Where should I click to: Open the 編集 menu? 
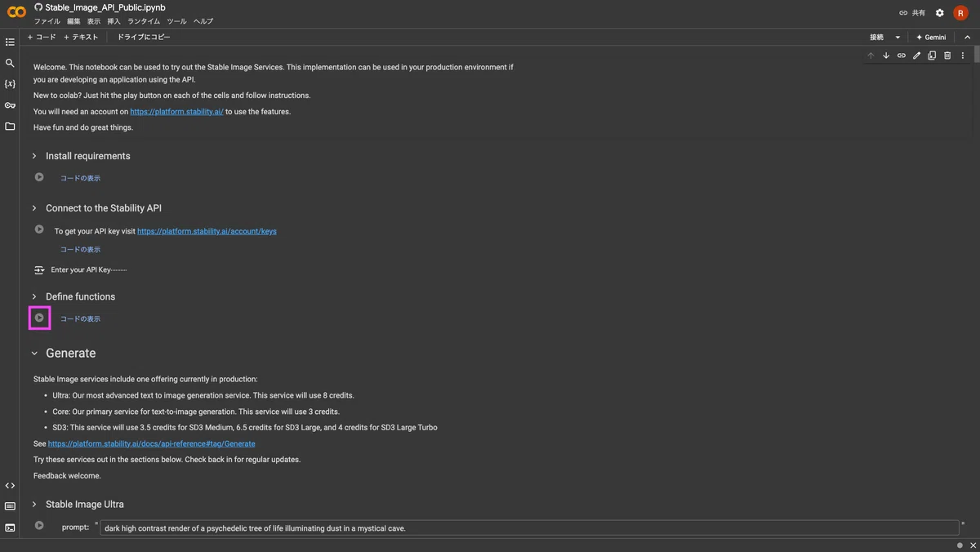click(73, 21)
